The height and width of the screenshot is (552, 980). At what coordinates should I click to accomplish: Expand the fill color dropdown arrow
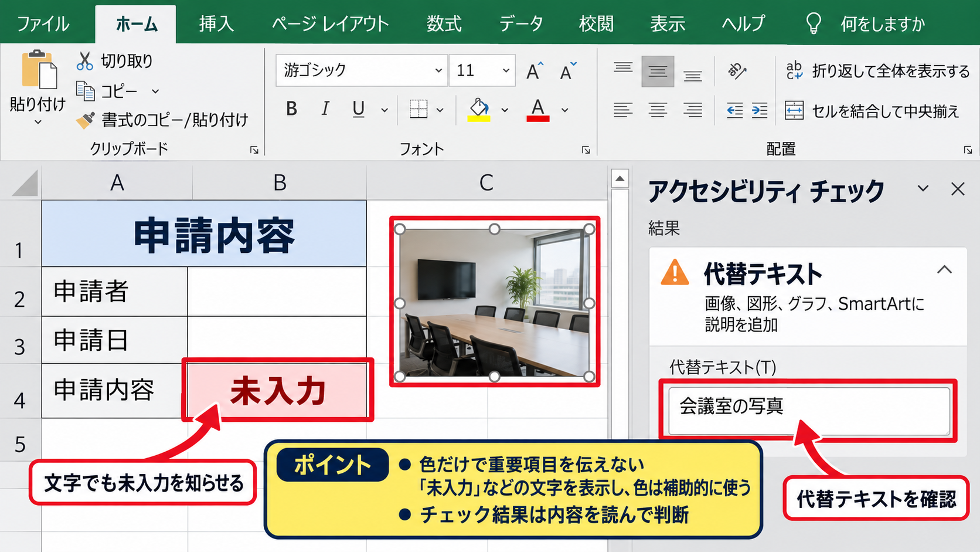505,110
